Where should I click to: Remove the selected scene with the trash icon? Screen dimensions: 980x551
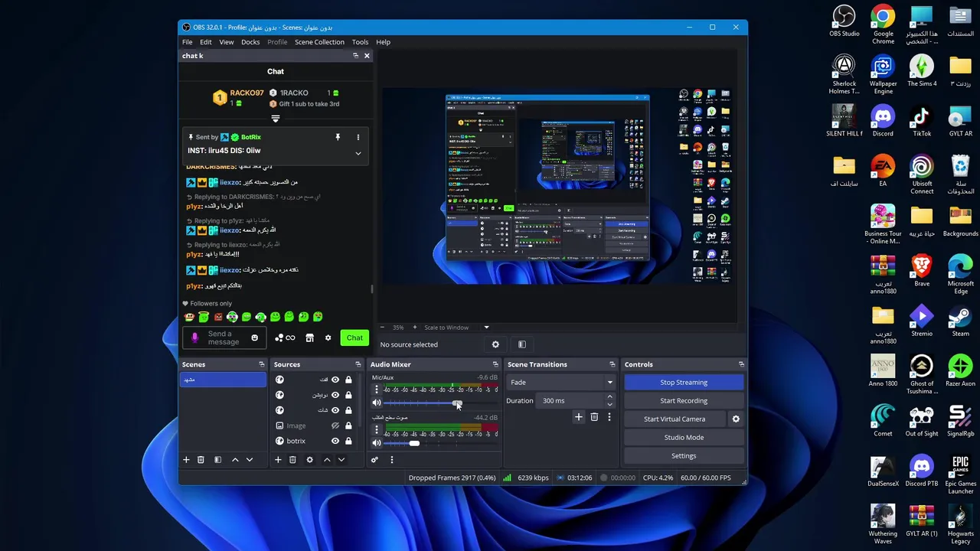click(201, 460)
